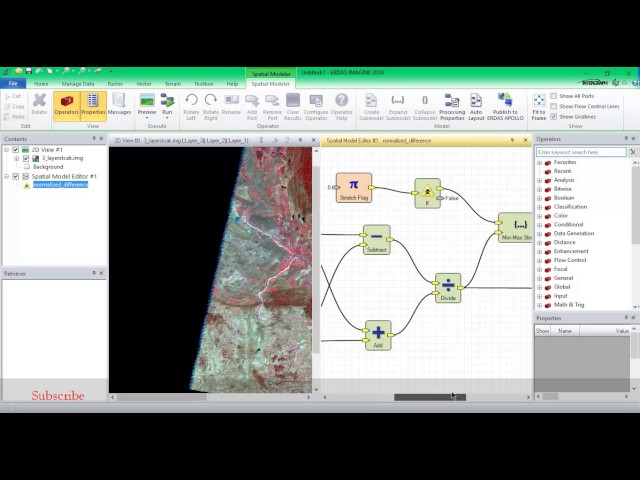Toggle visibility of 3_layerstcak.img layer
Image resolution: width=640 pixels, height=480 pixels.
pos(26,158)
